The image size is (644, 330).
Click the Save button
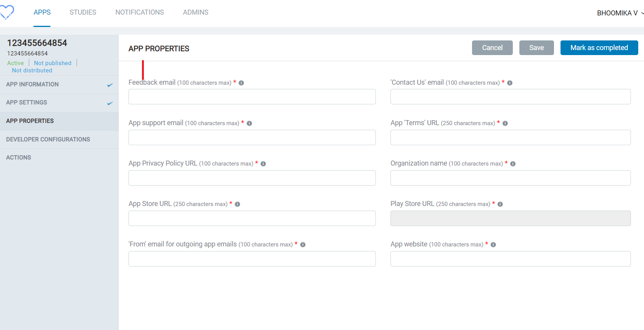[536, 48]
